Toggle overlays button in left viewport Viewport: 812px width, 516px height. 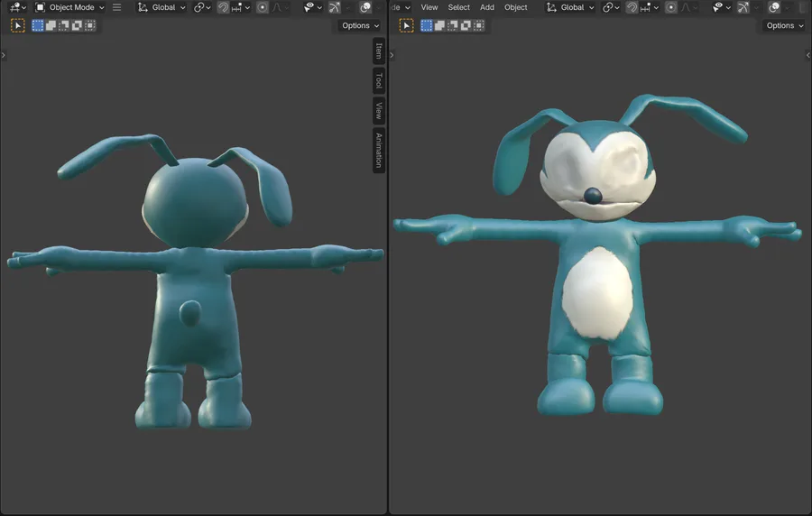[x=365, y=7]
